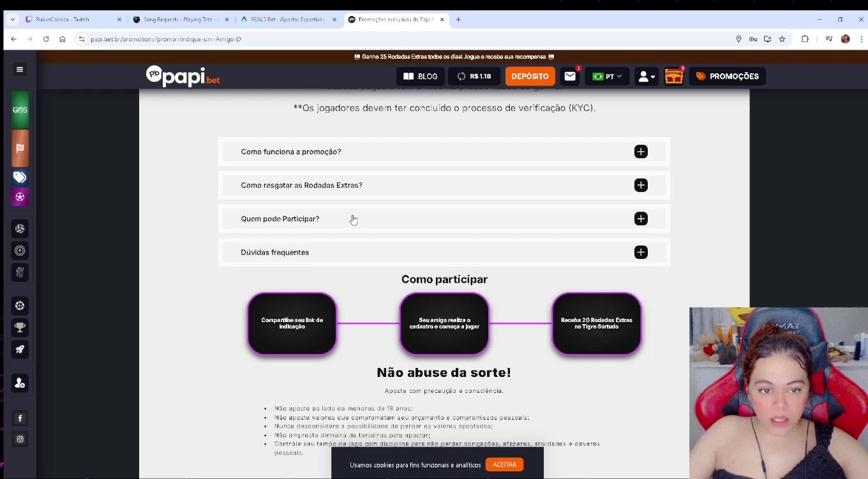Open the mail inbox icon
The image size is (868, 479).
click(x=570, y=76)
